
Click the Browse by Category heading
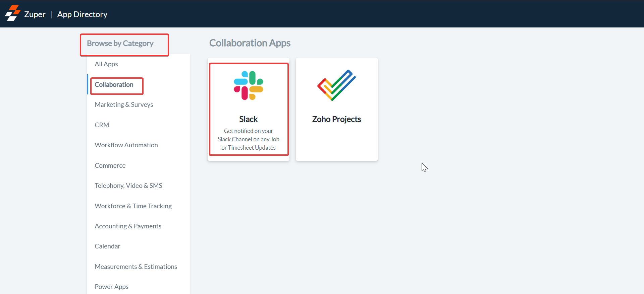[120, 43]
